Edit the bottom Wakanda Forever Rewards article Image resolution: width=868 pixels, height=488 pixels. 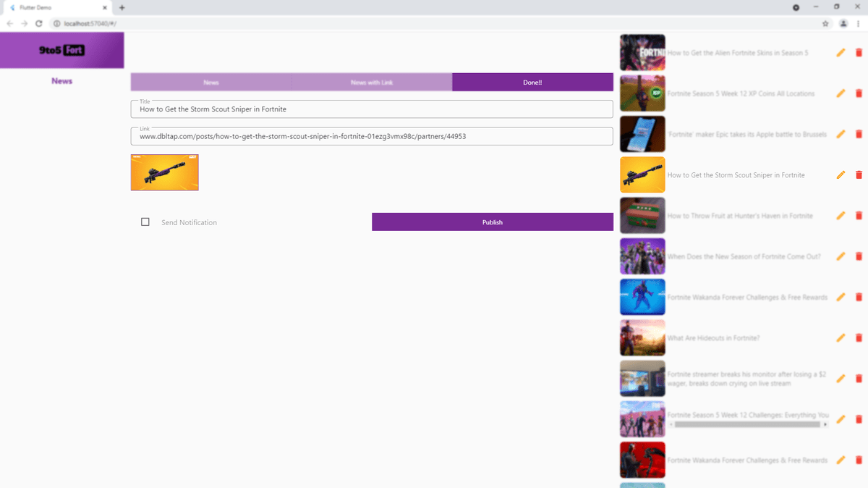pyautogui.click(x=841, y=460)
